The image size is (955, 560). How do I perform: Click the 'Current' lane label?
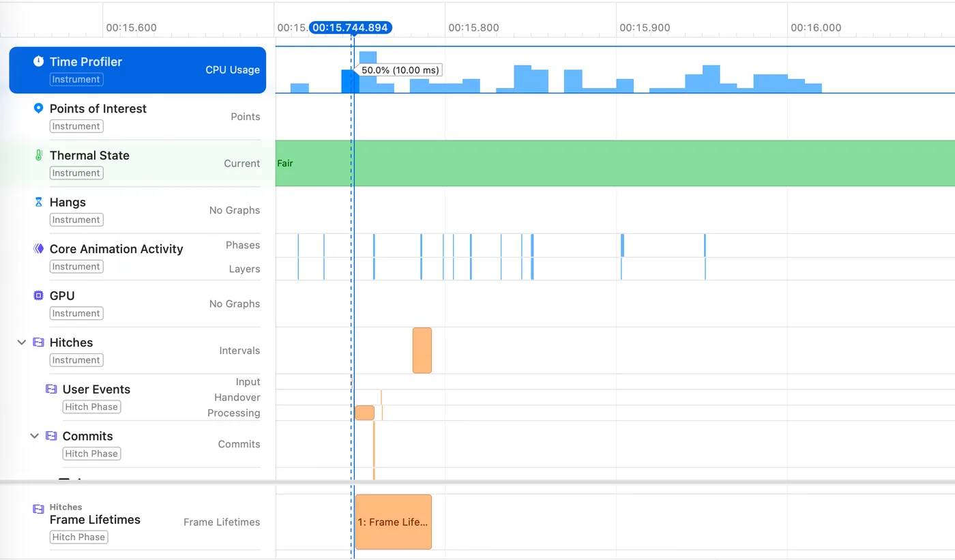tap(242, 164)
